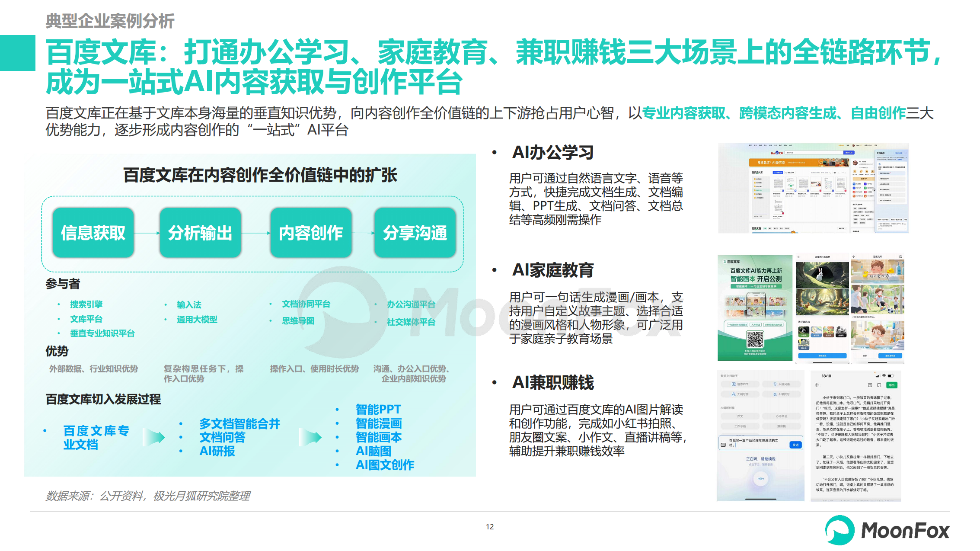980x551 pixels.
Task: Click the boys playing football comic panel
Action: 877,299
